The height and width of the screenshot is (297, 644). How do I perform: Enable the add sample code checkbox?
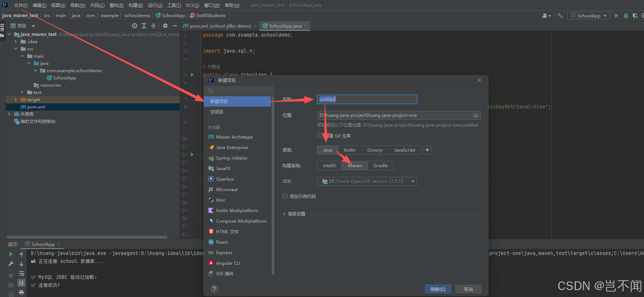[x=285, y=196]
